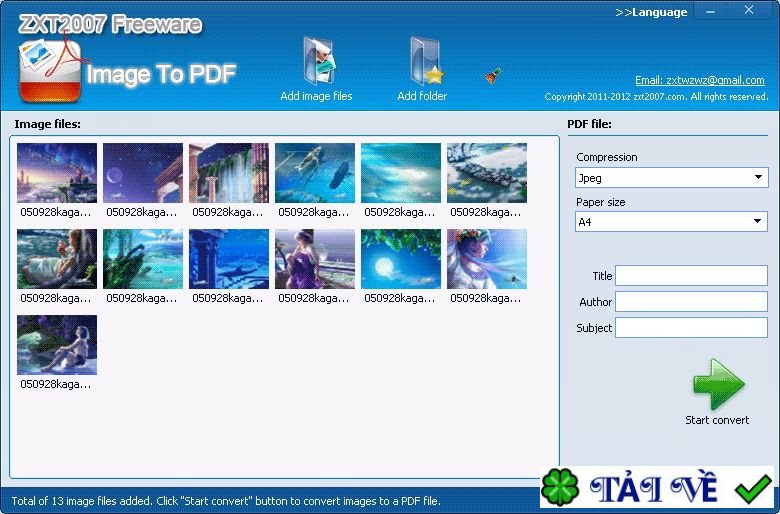The height and width of the screenshot is (514, 780).
Task: Click the green checkmark icon
Action: pyautogui.click(x=751, y=488)
